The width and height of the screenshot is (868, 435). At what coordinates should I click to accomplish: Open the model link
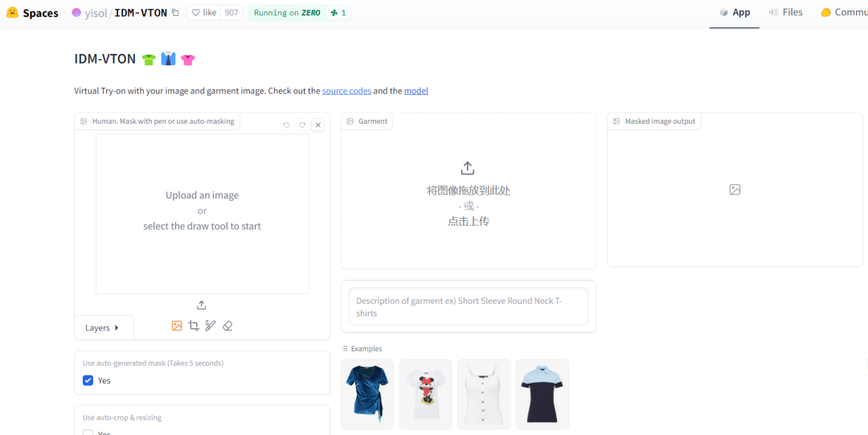tap(416, 91)
